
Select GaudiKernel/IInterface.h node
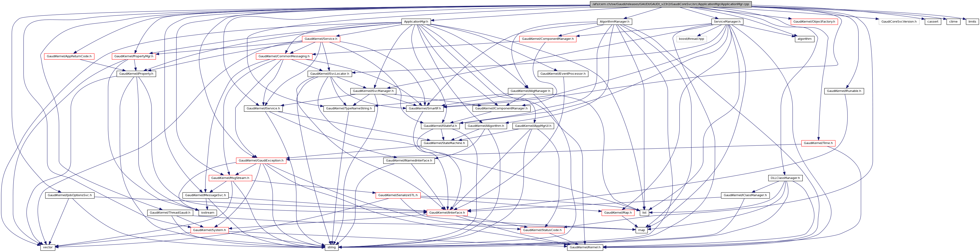[447, 212]
